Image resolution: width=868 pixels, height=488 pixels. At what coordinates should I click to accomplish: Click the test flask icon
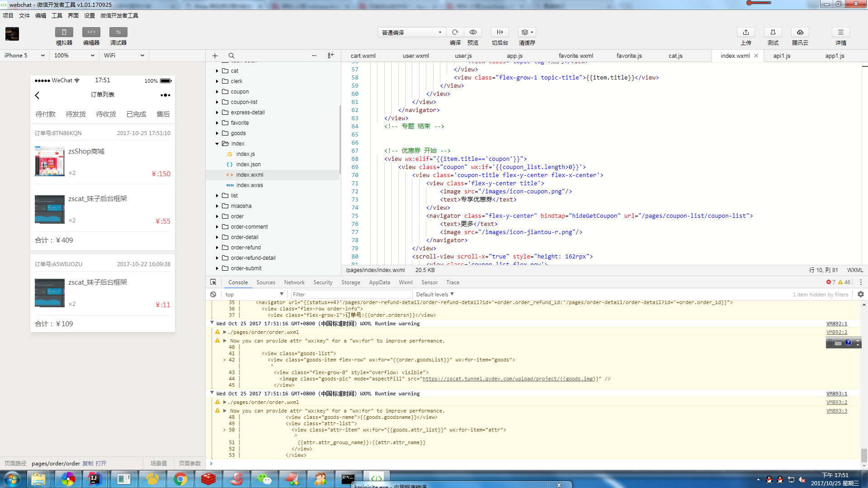point(773,32)
